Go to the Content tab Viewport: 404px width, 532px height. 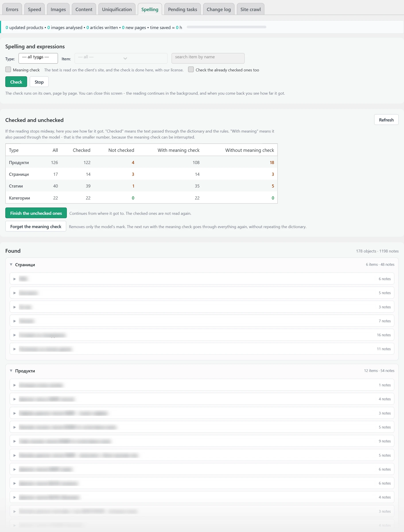[84, 9]
